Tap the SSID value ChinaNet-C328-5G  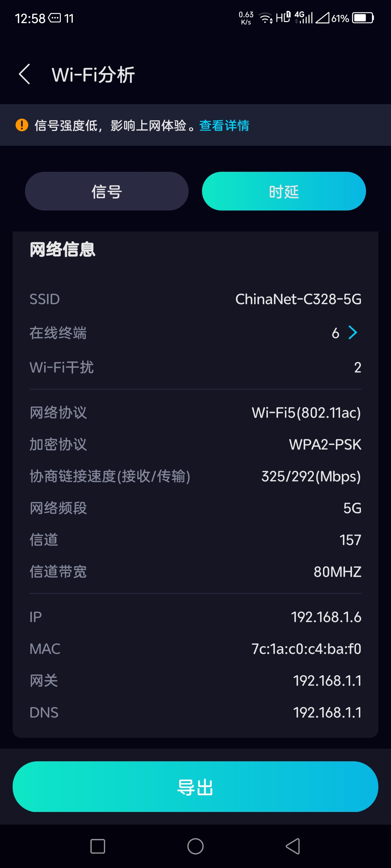[298, 299]
